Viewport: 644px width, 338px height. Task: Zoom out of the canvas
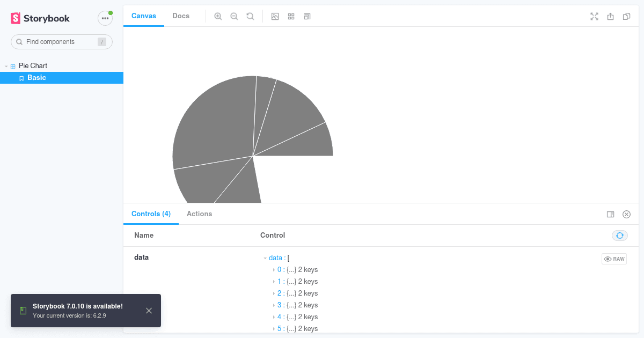(234, 16)
